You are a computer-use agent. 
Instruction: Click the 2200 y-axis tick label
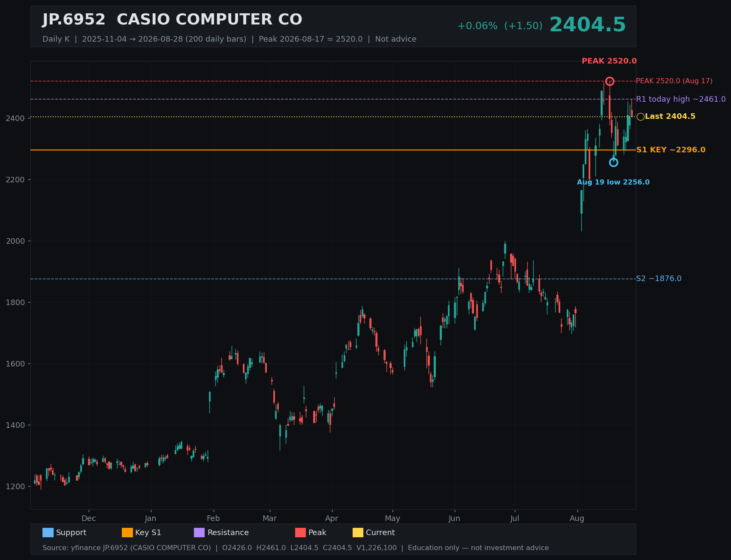(x=15, y=179)
